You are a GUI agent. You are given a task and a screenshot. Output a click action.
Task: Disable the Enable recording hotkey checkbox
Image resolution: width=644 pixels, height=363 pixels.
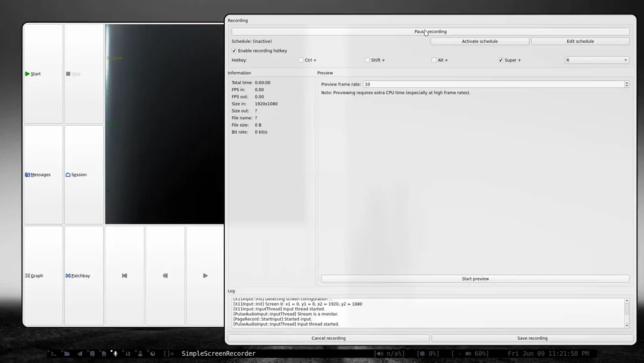click(x=235, y=50)
